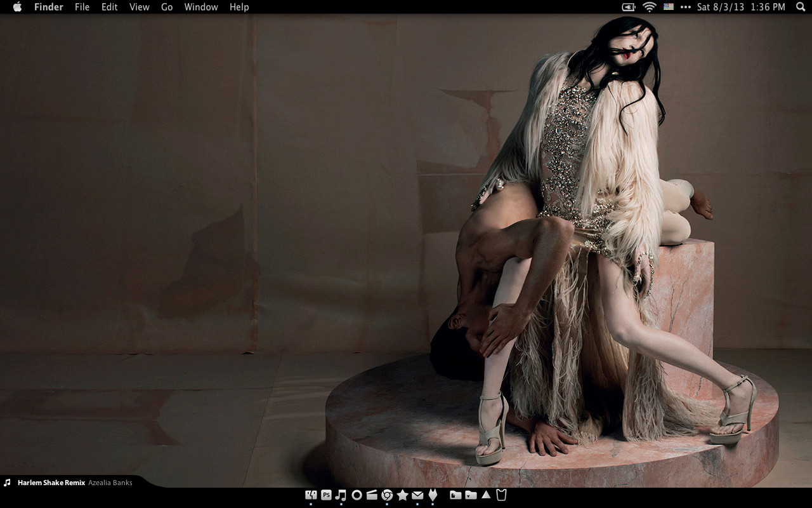812x508 pixels.
Task: Open the Downloads folder stack in dock
Action: [x=471, y=495]
